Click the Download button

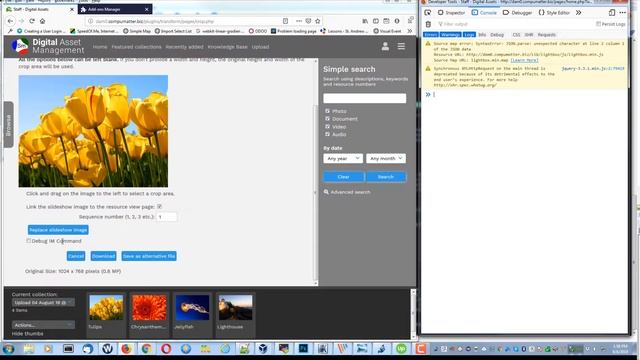(103, 256)
